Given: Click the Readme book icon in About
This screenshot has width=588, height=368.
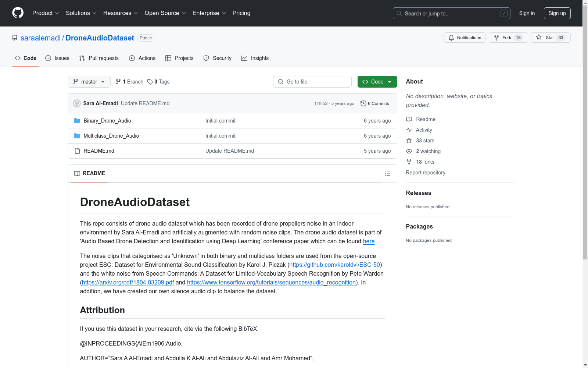Looking at the screenshot, I should pyautogui.click(x=409, y=119).
